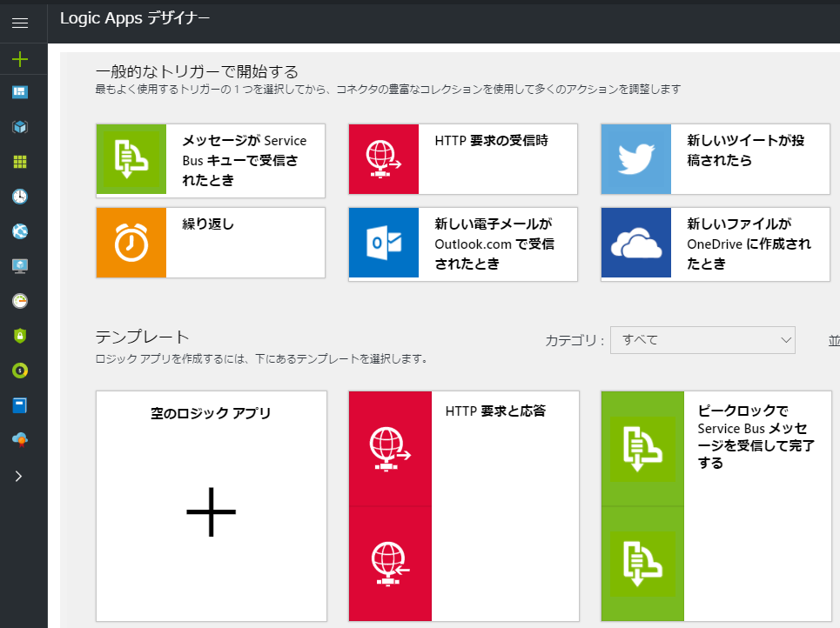
Task: Open the Security Center shield icon
Action: [x=20, y=336]
